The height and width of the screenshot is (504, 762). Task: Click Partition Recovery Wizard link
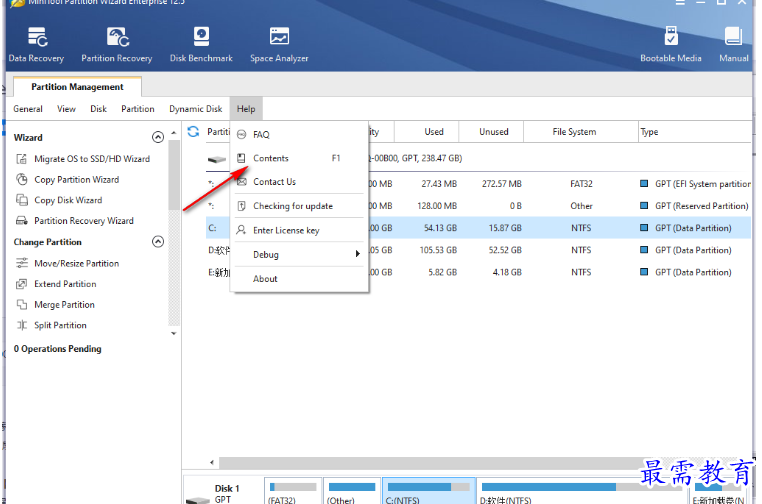[x=84, y=221]
